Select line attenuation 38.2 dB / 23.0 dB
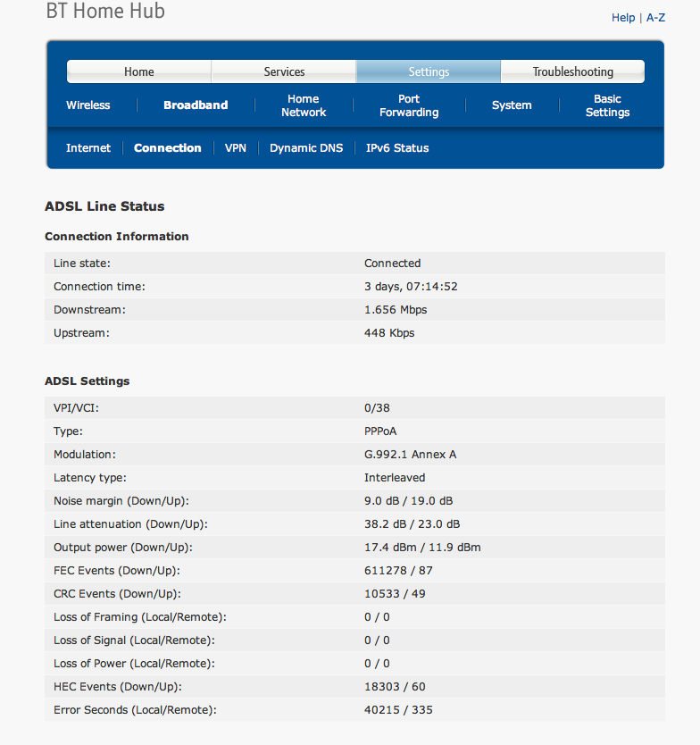 click(412, 524)
